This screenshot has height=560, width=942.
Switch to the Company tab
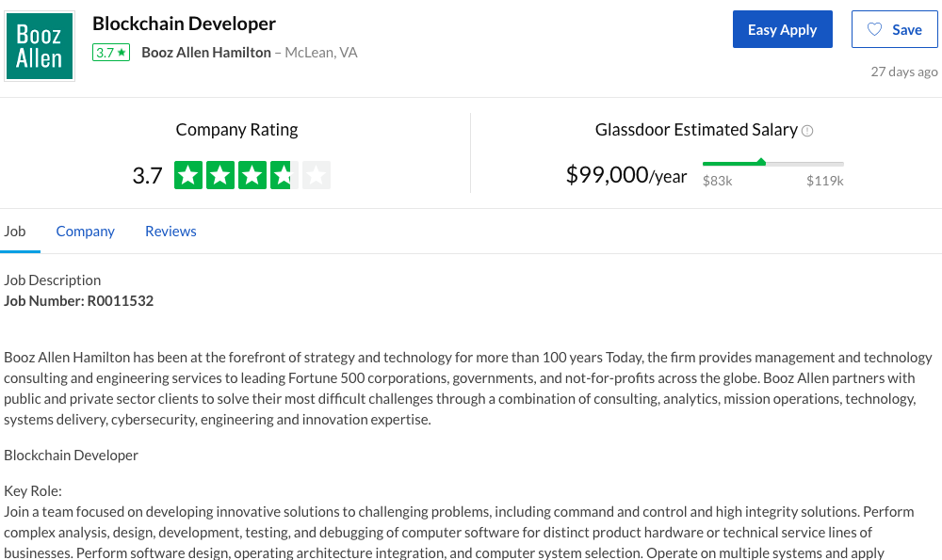click(x=85, y=232)
